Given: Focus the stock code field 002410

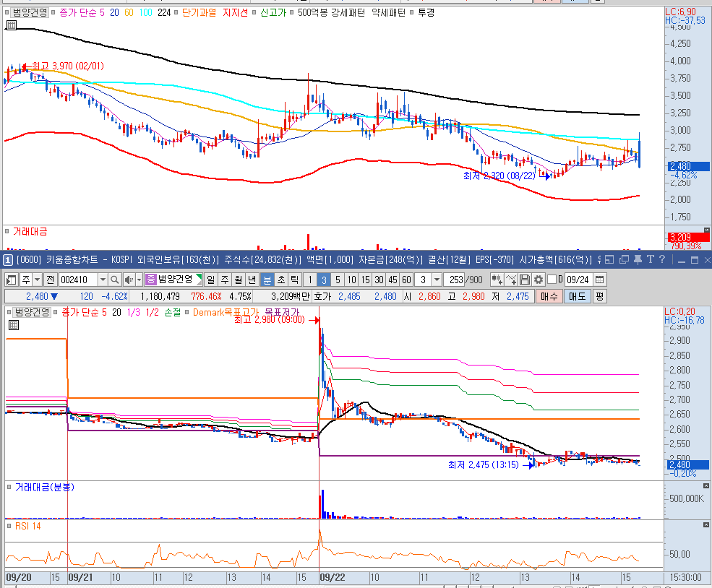Looking at the screenshot, I should tap(78, 280).
